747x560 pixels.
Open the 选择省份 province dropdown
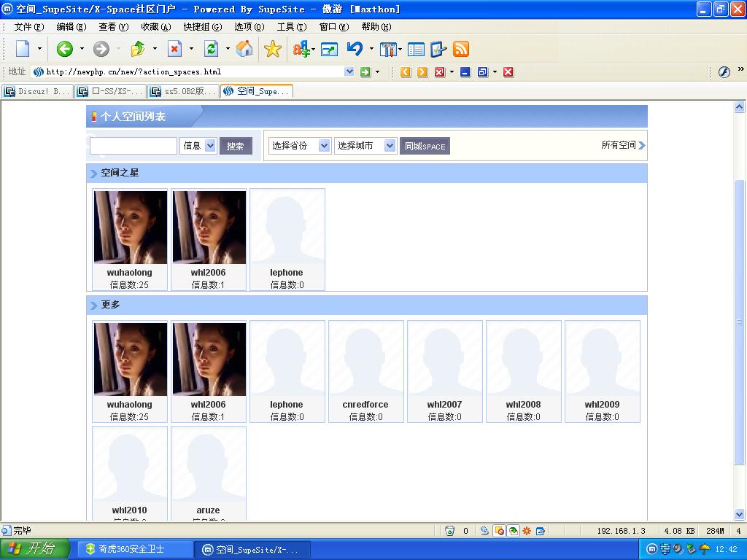pyautogui.click(x=323, y=146)
